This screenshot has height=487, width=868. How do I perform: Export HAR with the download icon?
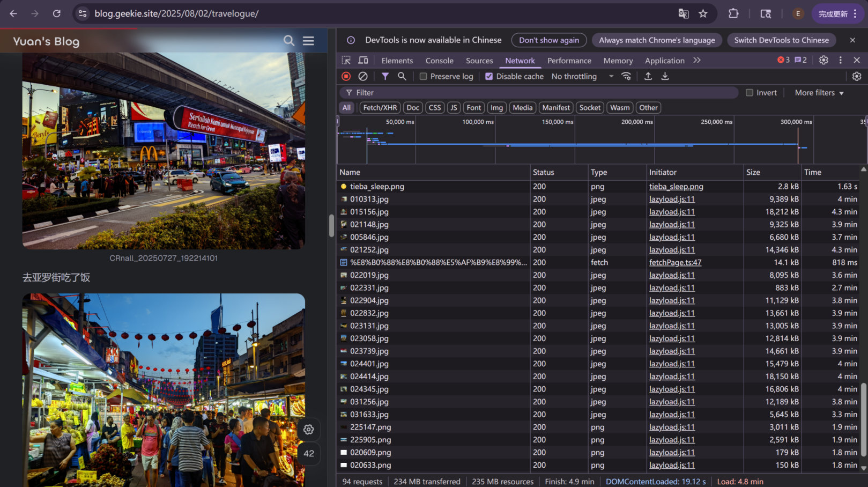click(x=665, y=77)
